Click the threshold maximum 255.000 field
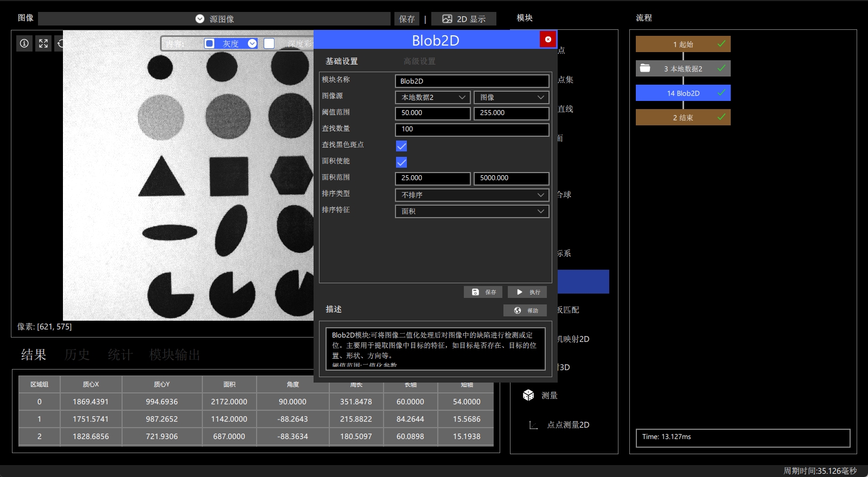Viewport: 868px width, 477px height. [x=512, y=113]
